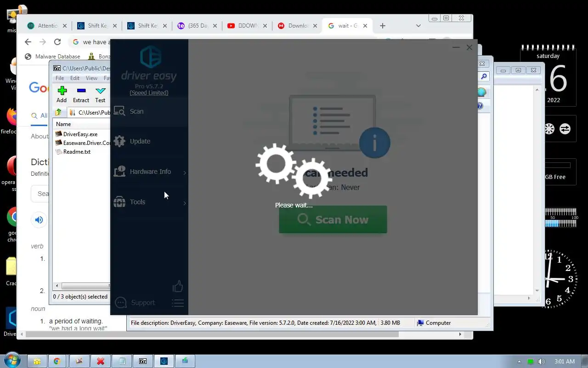Select Hardware Info in Driver Easy sidebar
The height and width of the screenshot is (368, 588).
point(149,172)
